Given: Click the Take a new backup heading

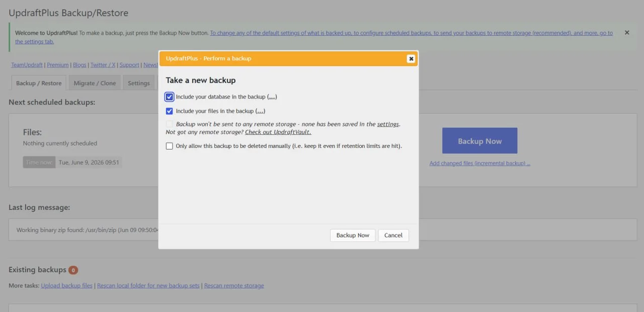Looking at the screenshot, I should [201, 80].
